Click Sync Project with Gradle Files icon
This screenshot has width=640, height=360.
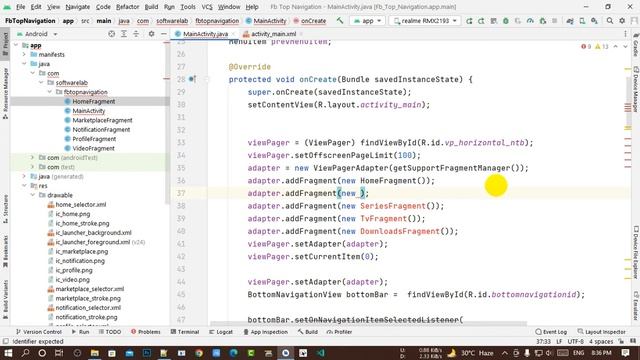pos(570,21)
